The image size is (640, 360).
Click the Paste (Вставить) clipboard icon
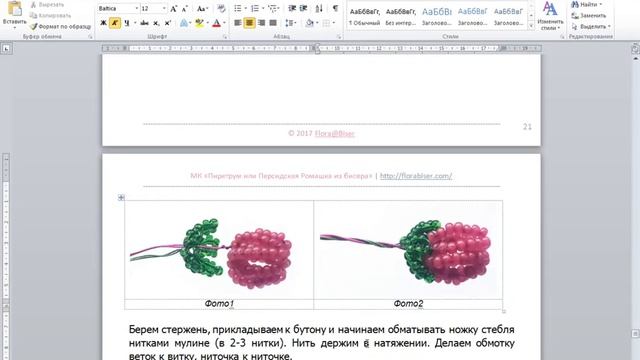15,9
